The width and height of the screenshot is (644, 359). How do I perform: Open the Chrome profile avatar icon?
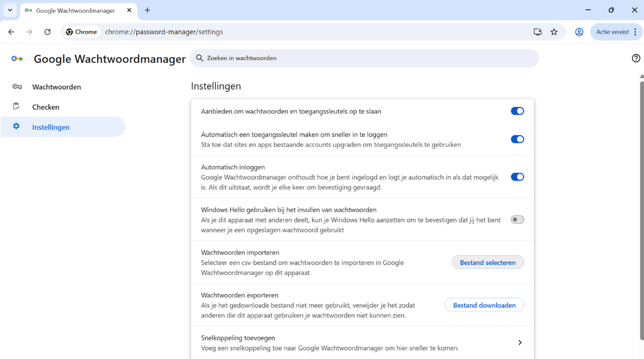pos(579,32)
